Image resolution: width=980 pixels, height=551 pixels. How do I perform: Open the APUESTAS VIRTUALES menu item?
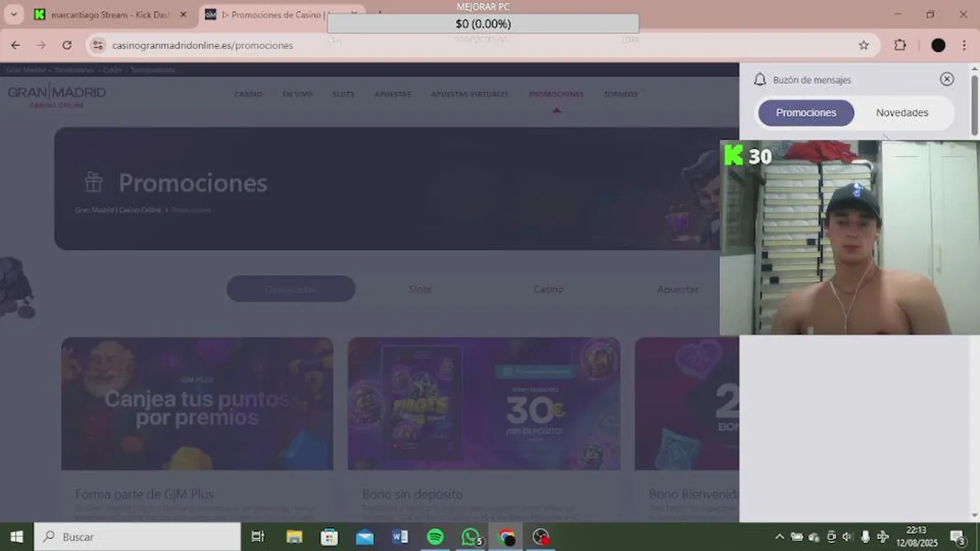pyautogui.click(x=469, y=94)
